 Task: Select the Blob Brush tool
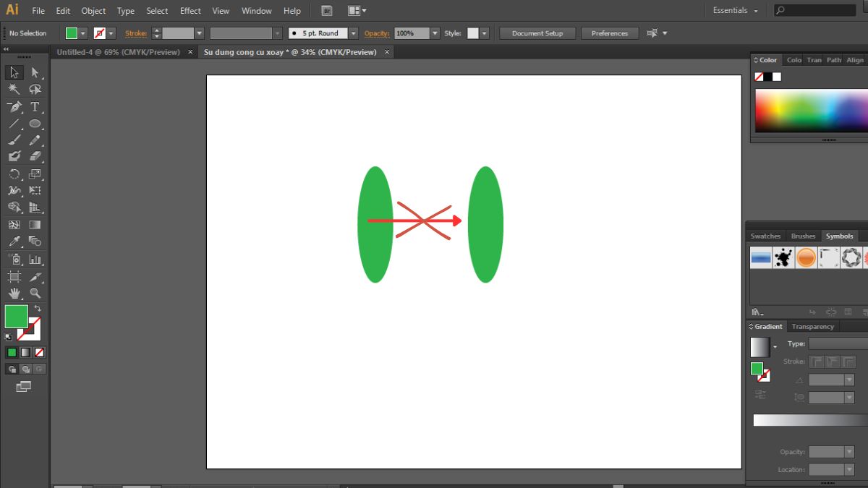click(x=14, y=156)
